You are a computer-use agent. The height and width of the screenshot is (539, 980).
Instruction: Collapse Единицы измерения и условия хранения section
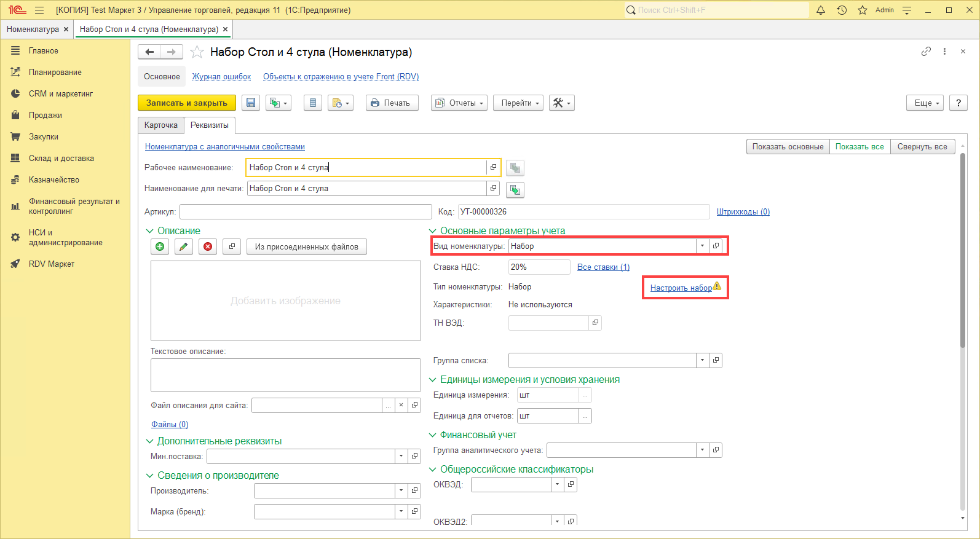click(x=432, y=380)
